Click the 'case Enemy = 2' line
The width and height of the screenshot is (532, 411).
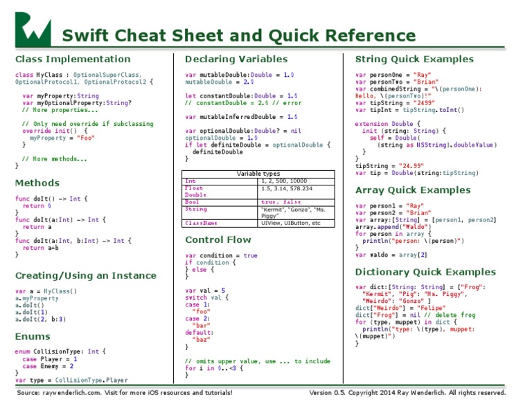tap(48, 366)
